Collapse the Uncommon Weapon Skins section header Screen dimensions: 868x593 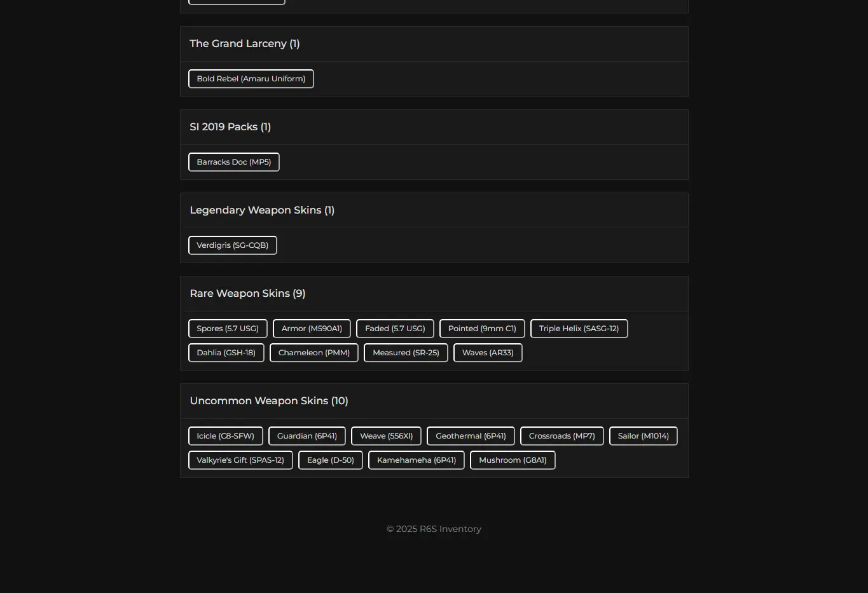point(434,401)
